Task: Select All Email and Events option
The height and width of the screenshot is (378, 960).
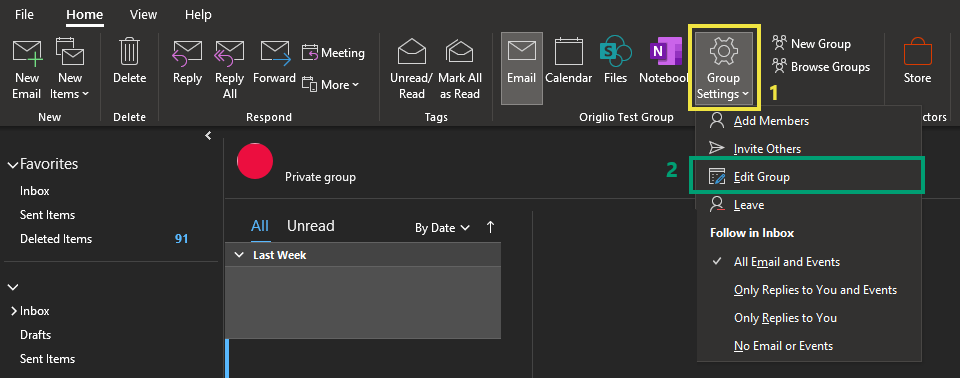Action: (808, 262)
